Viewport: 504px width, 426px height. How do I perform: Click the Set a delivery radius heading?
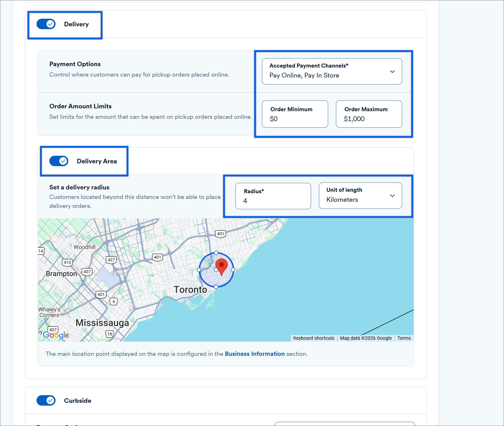pyautogui.click(x=79, y=188)
